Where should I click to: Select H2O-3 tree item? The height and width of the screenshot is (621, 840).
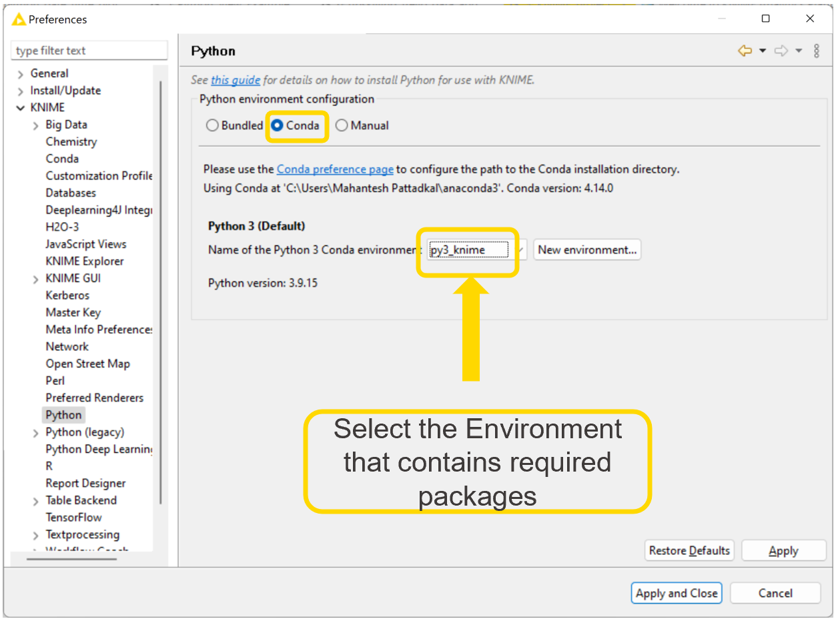62,227
